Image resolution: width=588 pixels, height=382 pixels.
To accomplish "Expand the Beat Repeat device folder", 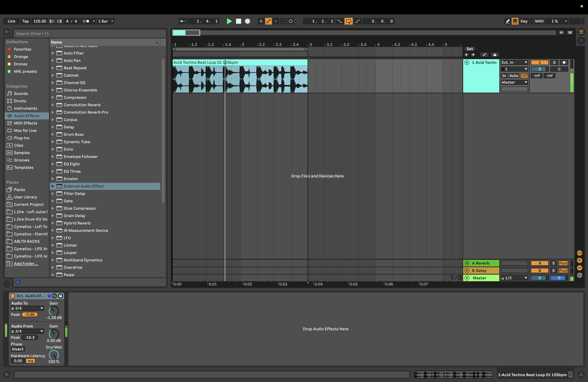I will 53,68.
